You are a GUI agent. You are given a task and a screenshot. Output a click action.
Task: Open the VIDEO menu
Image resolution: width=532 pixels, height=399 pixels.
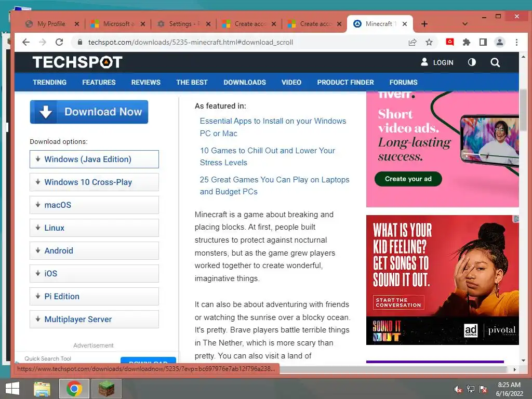291,82
